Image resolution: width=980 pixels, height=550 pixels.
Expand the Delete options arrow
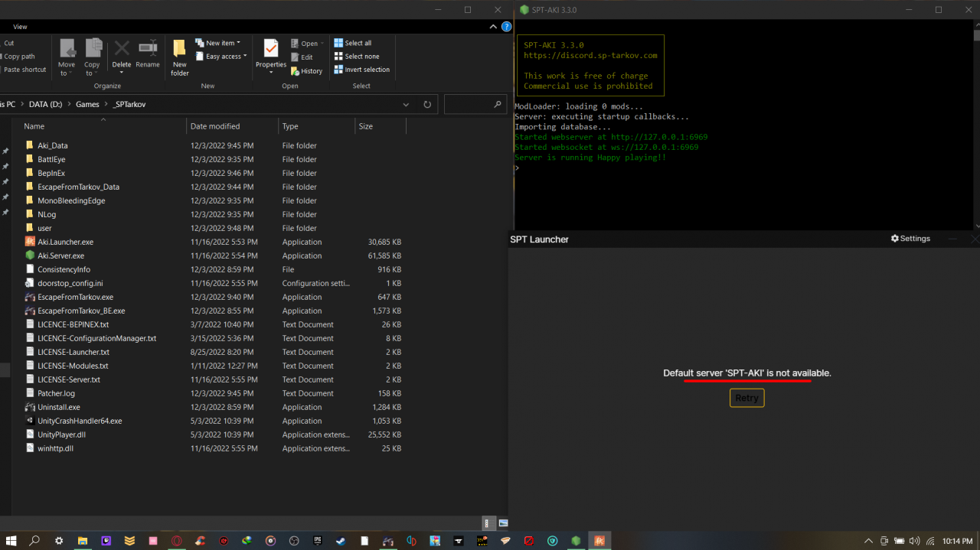coord(122,73)
